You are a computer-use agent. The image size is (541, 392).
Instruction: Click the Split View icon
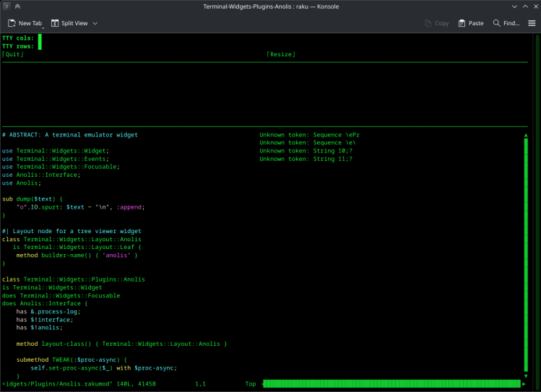[x=54, y=23]
